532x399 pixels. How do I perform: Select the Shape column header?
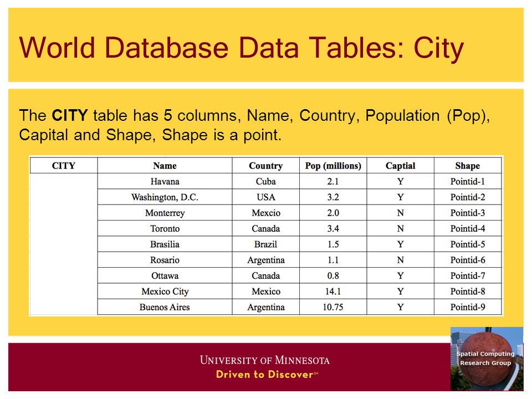468,166
